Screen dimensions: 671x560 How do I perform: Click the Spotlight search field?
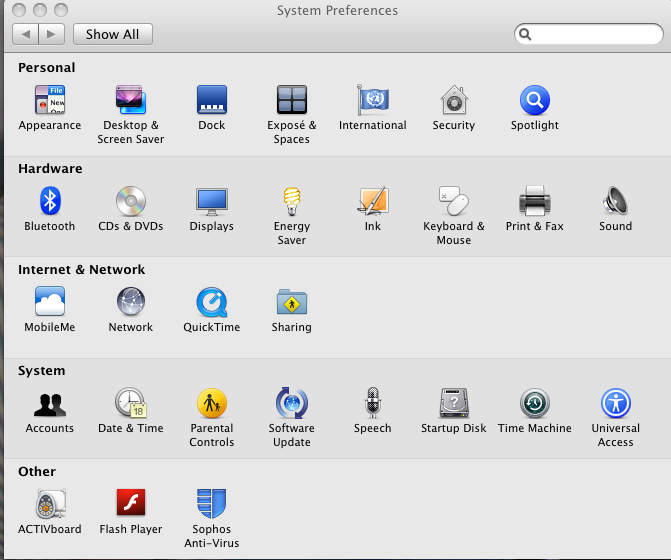tap(589, 34)
